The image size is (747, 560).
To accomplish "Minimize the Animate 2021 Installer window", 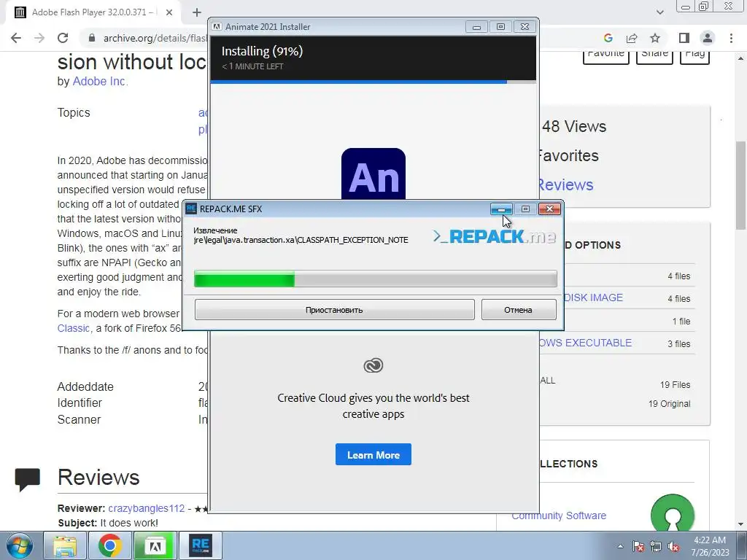I will coord(476,27).
